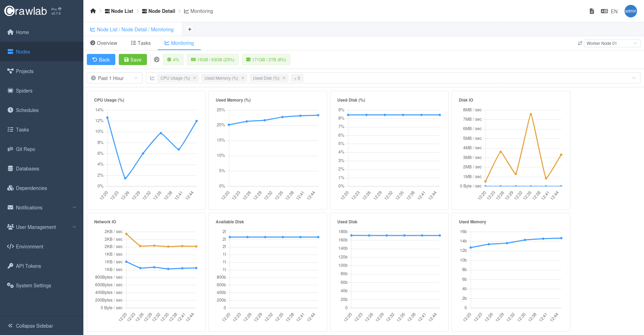Click the disk chip showing 171GB / 2TB
The width and height of the screenshot is (644, 335).
266,59
